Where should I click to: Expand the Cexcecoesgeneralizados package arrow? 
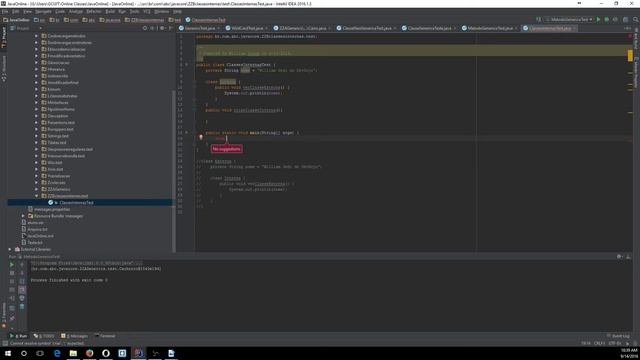[36, 36]
